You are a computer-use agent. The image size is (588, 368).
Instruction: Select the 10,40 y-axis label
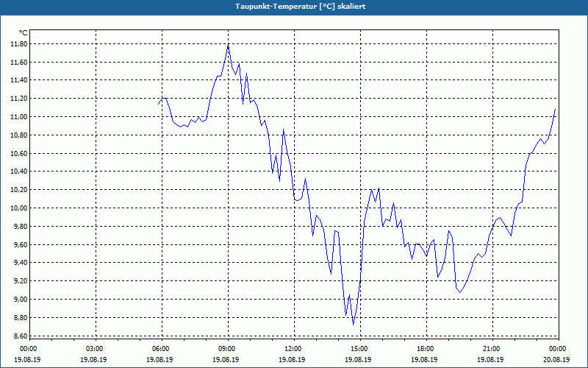tap(19, 171)
